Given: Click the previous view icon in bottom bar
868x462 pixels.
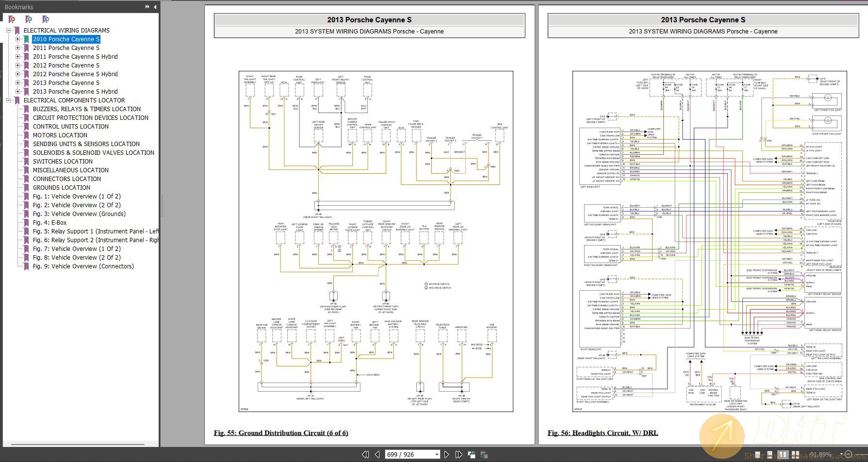Looking at the screenshot, I should [472, 455].
